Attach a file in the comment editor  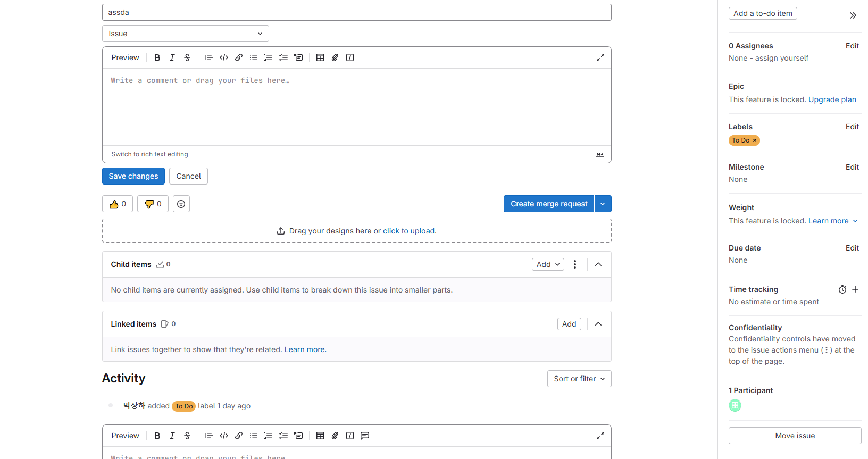[335, 436]
